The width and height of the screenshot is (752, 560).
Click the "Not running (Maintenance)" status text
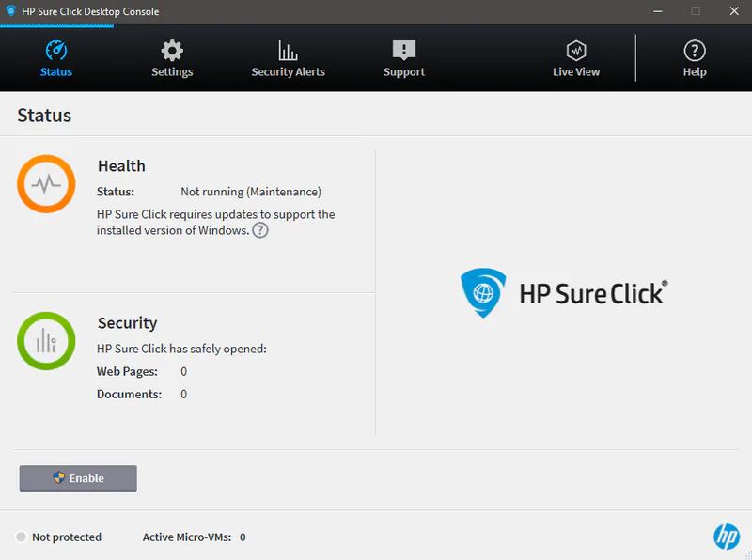click(x=251, y=192)
